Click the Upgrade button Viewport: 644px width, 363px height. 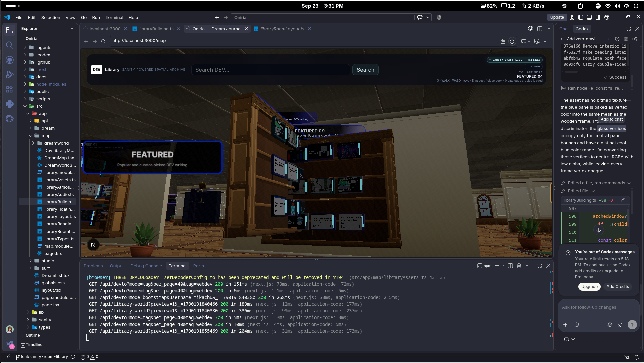pyautogui.click(x=589, y=287)
